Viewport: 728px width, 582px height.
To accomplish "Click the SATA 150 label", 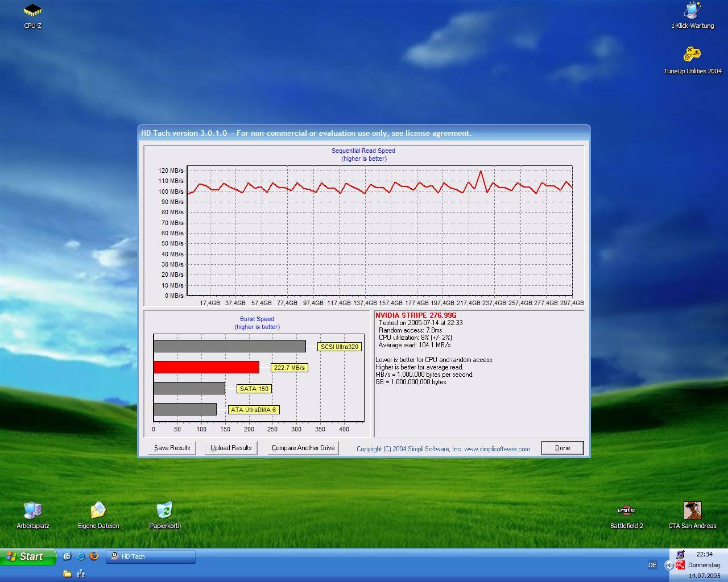I will (254, 389).
